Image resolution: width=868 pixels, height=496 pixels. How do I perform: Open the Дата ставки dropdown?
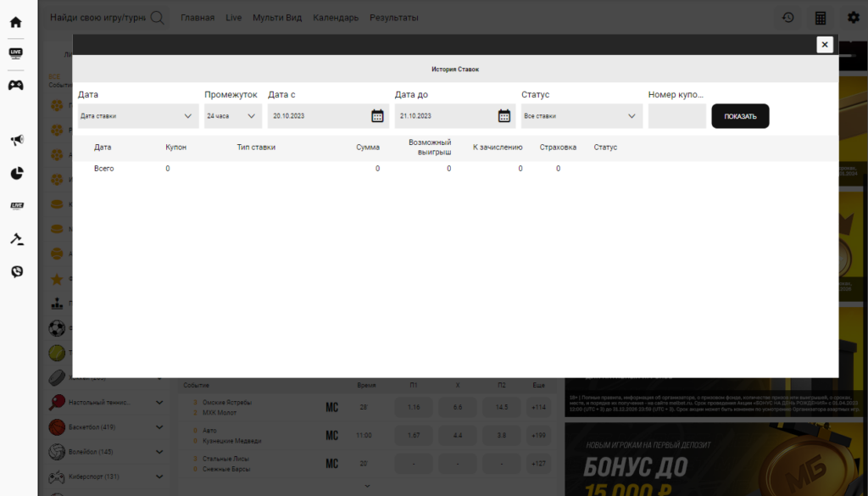coord(138,116)
